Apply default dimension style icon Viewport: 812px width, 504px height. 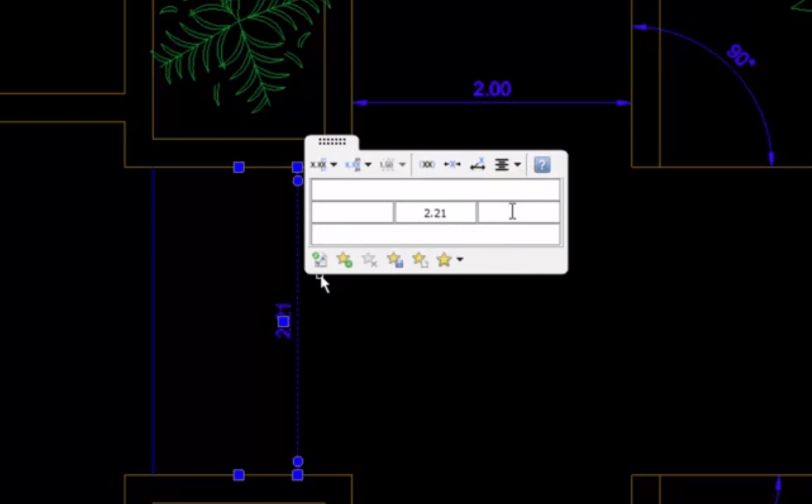point(320,259)
